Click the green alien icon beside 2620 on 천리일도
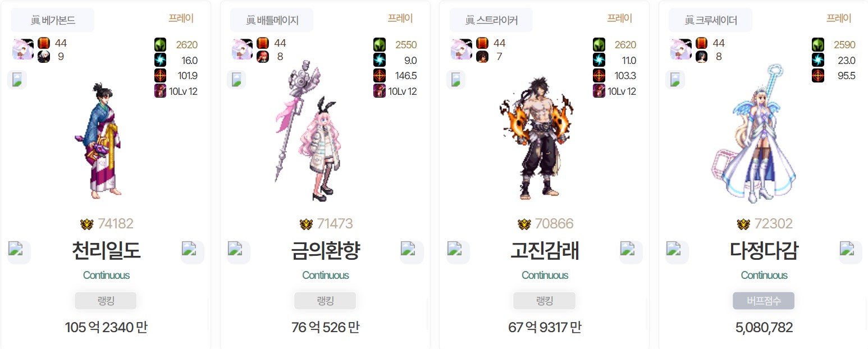868x349 pixels. point(161,45)
